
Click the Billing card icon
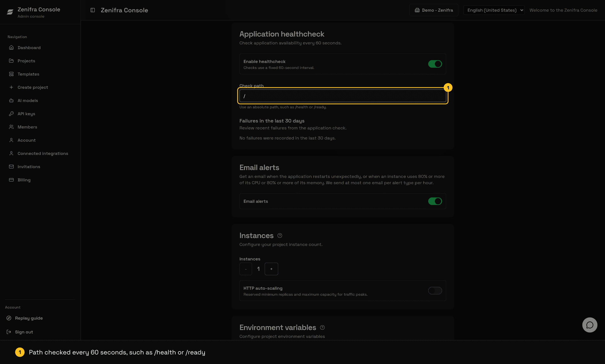(x=11, y=180)
